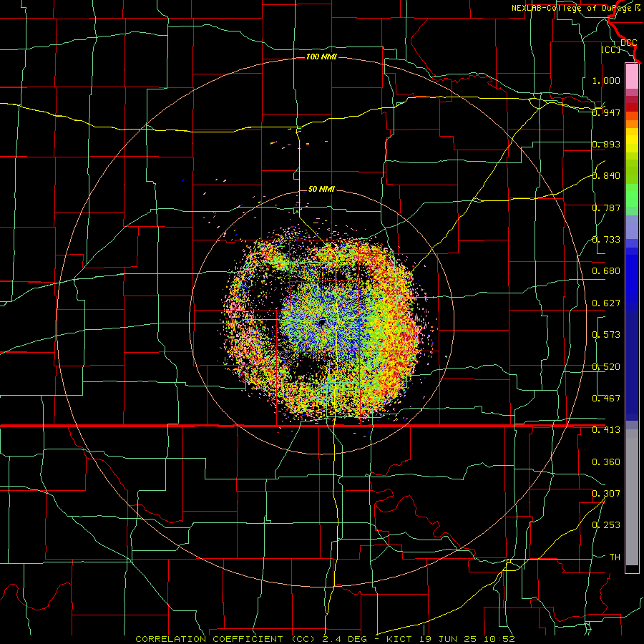Click the [CC] legend title

[x=610, y=49]
